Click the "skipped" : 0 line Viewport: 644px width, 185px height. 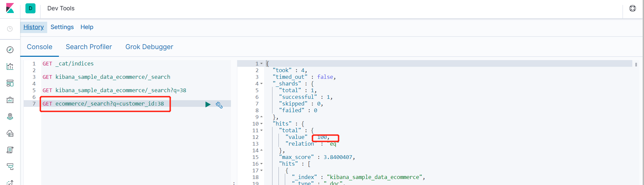click(x=301, y=104)
